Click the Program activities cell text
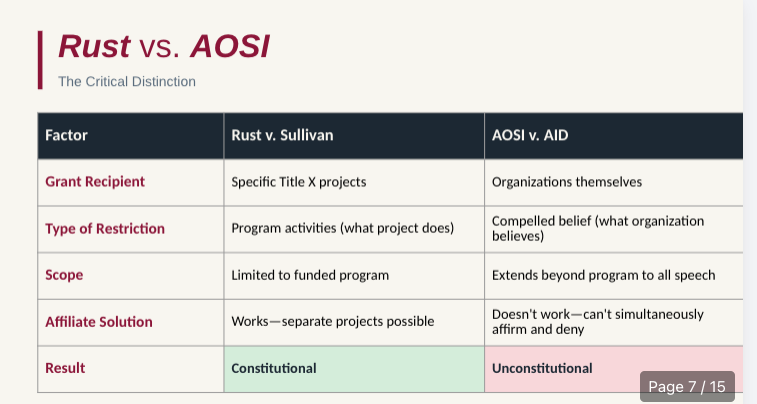This screenshot has height=404, width=757. point(343,228)
